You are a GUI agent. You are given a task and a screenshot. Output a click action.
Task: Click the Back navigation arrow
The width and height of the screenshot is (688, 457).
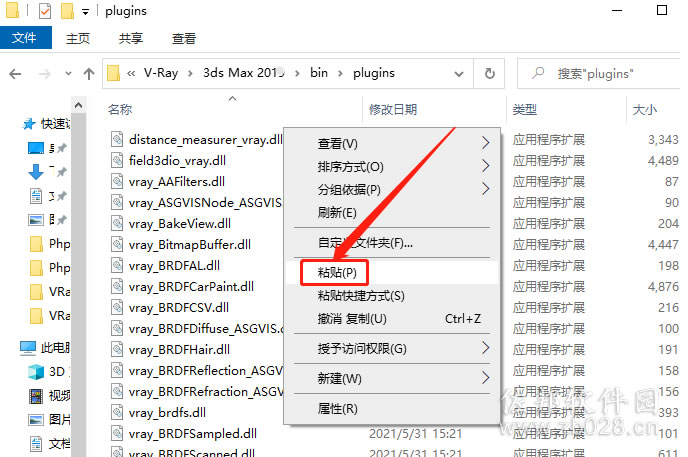[15, 74]
